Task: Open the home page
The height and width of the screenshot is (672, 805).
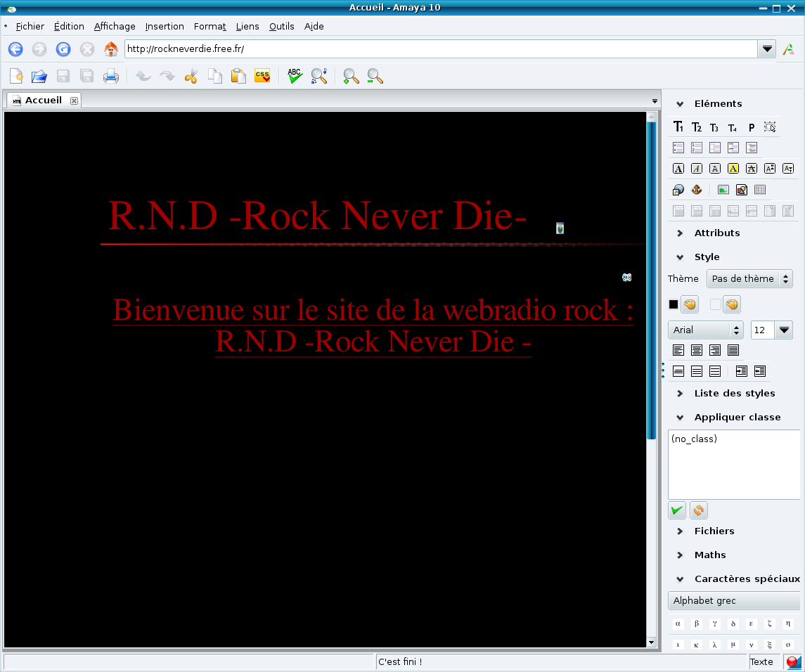Action: pyautogui.click(x=111, y=49)
